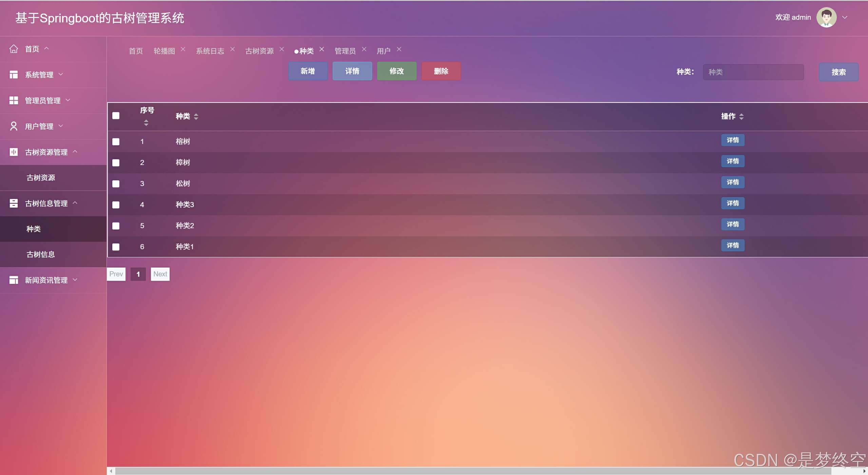Open the admin account dropdown arrow

845,17
